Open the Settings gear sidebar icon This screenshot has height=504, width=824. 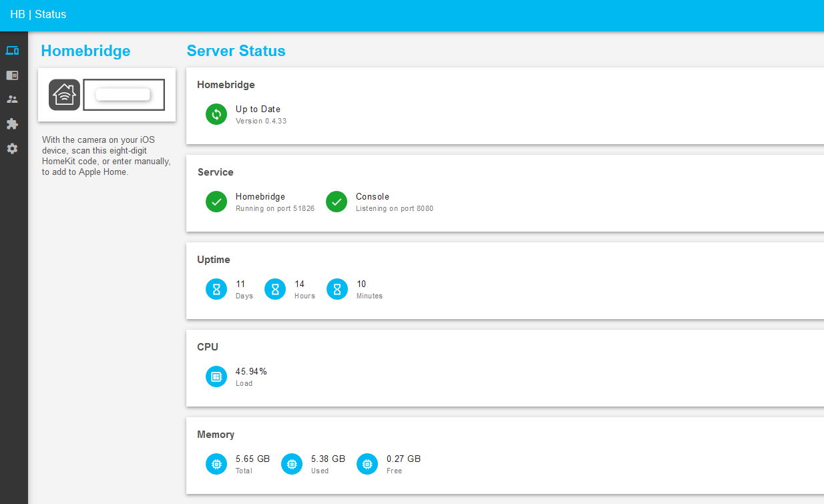tap(12, 148)
